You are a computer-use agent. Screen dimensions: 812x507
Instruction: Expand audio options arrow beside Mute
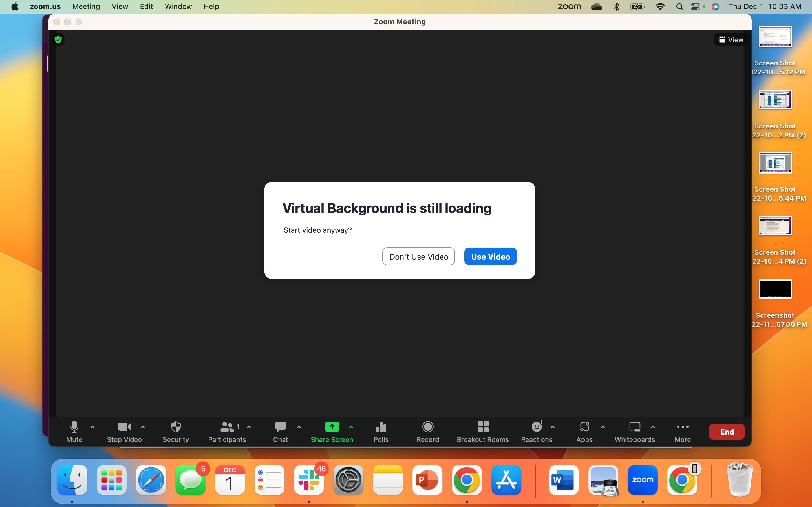[x=92, y=427]
